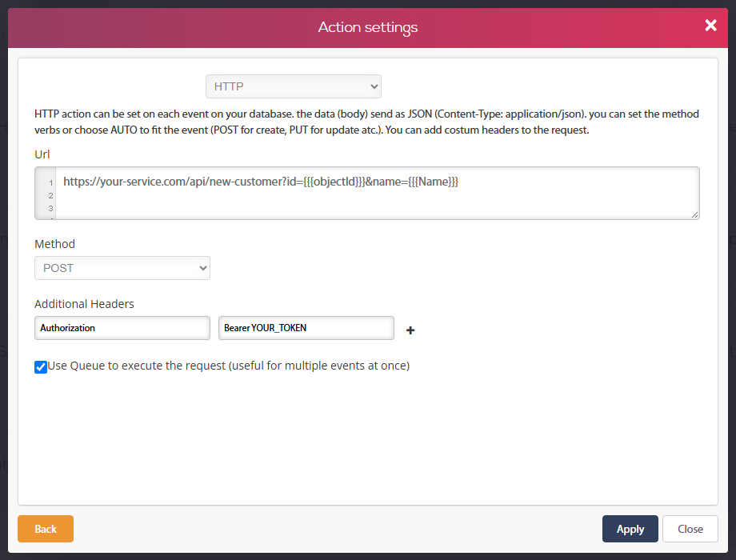
Task: Click the 'Additional Headers' label
Action: click(x=84, y=304)
